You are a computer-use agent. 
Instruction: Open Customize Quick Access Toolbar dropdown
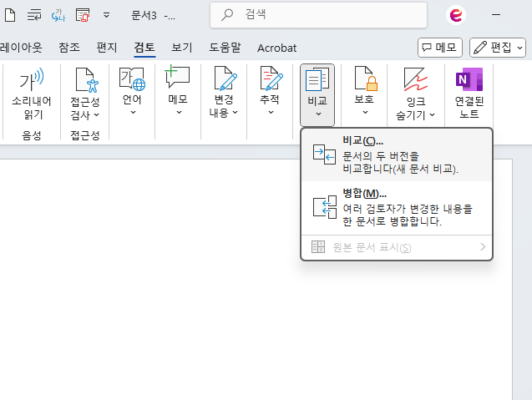click(106, 15)
